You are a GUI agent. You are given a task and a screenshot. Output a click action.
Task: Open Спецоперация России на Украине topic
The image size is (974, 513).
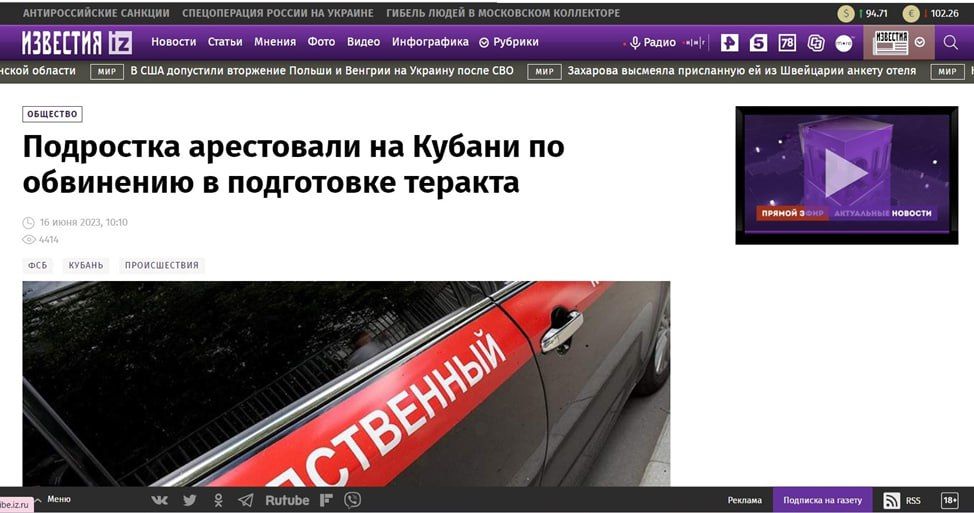278,13
